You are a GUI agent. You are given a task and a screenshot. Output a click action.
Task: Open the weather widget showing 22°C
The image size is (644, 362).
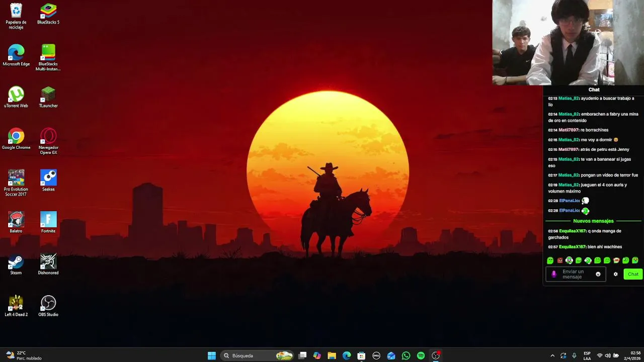pos(24,355)
